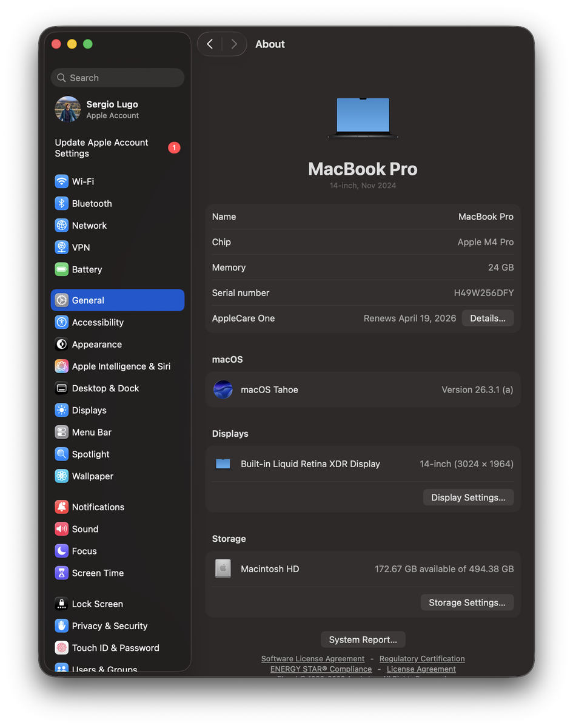
Task: Open the System Report... button
Action: [363, 639]
